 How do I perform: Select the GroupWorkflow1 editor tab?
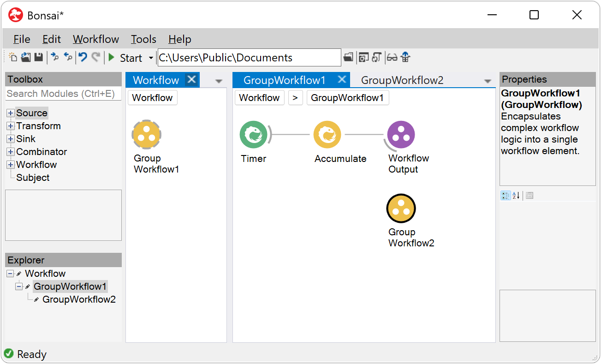[285, 80]
